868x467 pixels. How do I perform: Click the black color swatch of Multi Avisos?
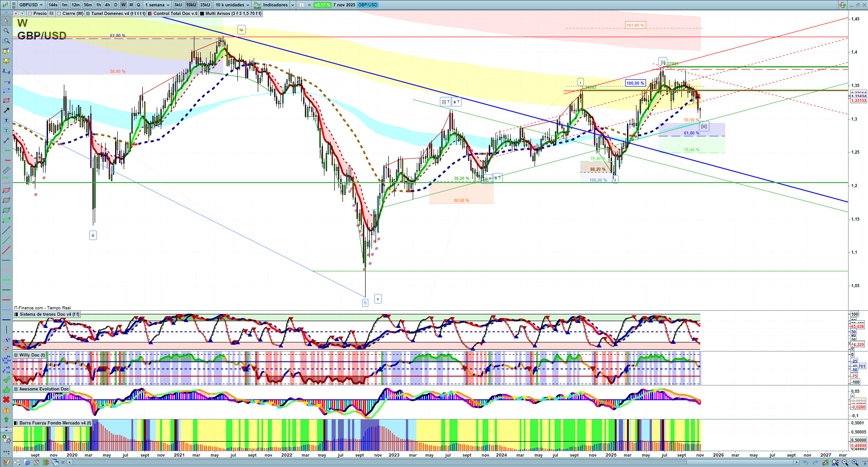202,14
